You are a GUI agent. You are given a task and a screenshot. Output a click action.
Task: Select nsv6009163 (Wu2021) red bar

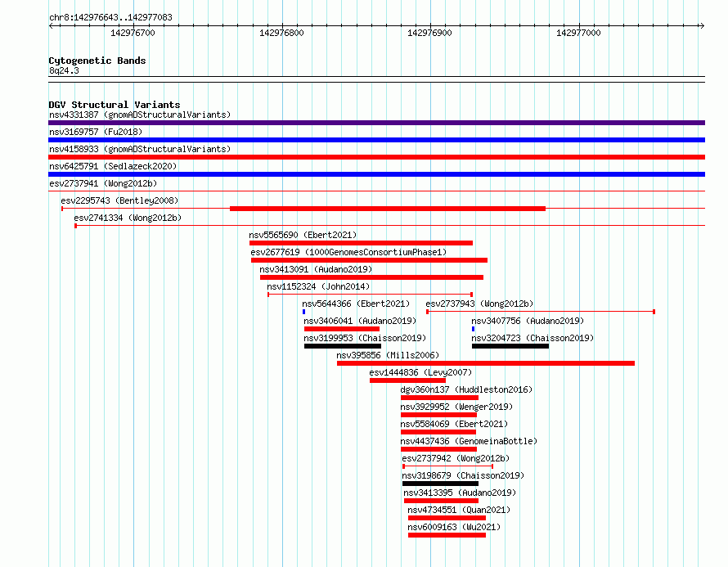447,535
